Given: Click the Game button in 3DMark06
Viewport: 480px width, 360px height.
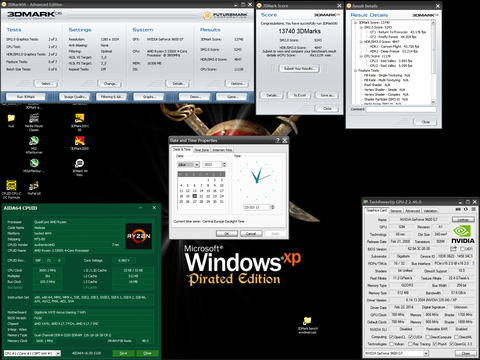Looking at the screenshot, I should click(x=232, y=97).
